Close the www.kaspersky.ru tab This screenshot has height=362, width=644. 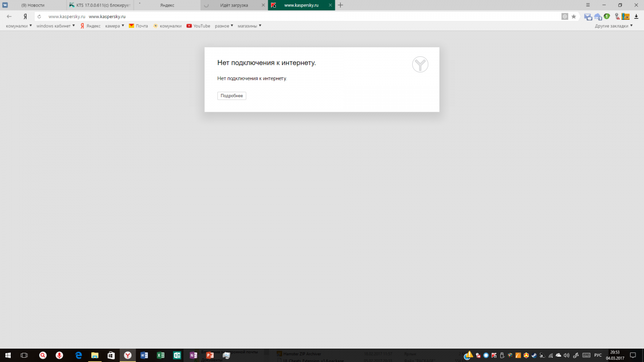coord(330,5)
